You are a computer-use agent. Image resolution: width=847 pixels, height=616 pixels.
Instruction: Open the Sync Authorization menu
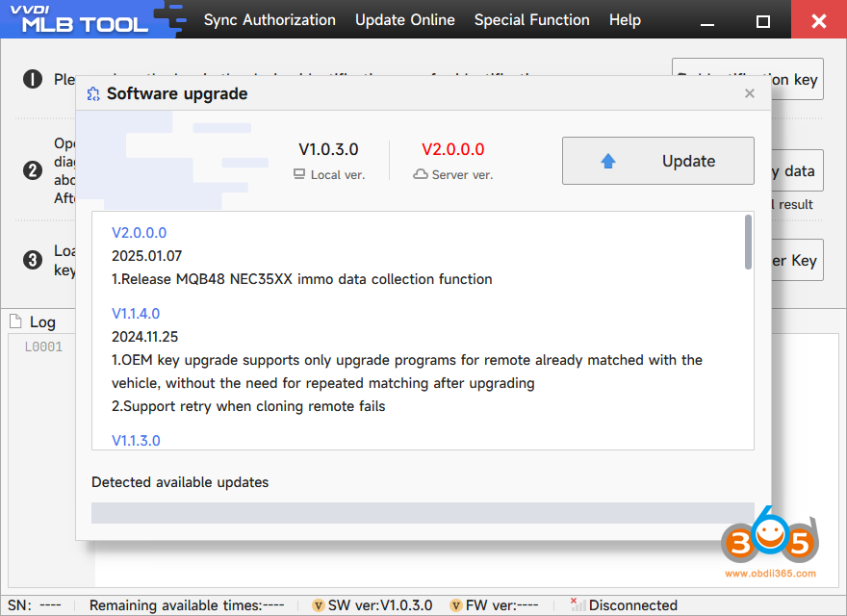(269, 20)
